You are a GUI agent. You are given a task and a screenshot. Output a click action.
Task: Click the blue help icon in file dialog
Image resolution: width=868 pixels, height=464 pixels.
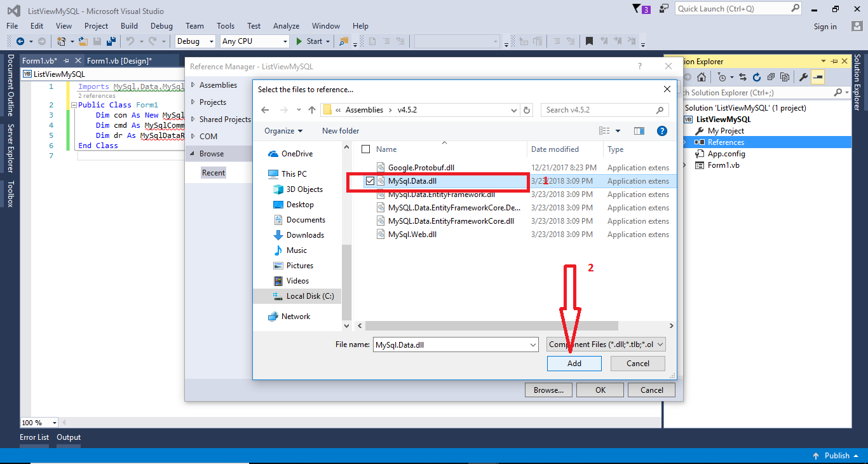coord(662,131)
